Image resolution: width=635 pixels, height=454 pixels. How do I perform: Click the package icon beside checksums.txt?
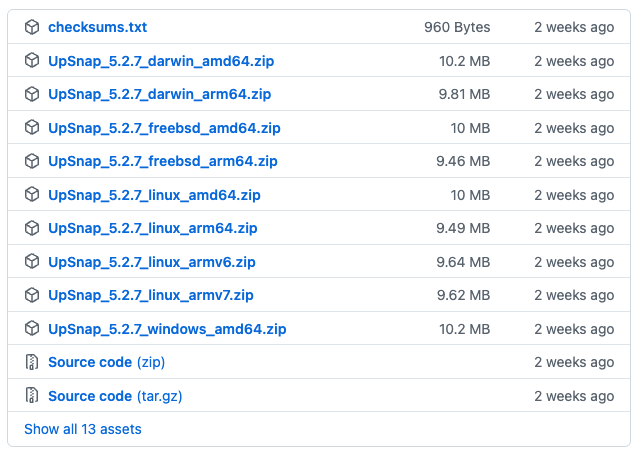tap(32, 28)
